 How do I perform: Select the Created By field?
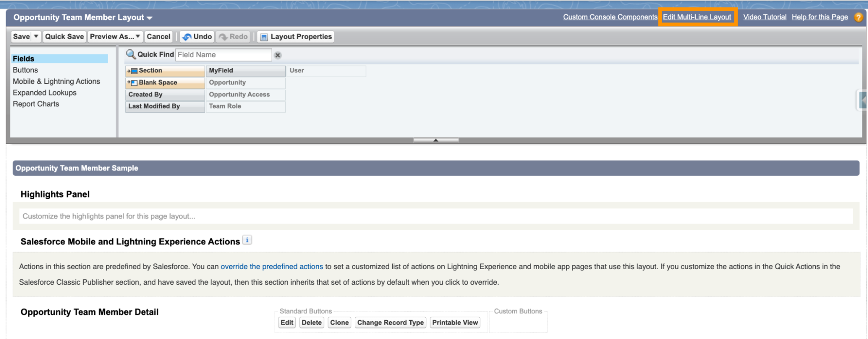[165, 95]
